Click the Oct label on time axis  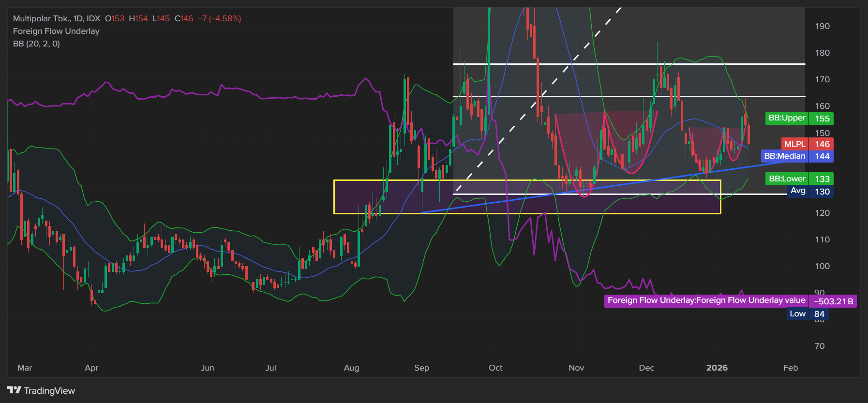tap(495, 368)
